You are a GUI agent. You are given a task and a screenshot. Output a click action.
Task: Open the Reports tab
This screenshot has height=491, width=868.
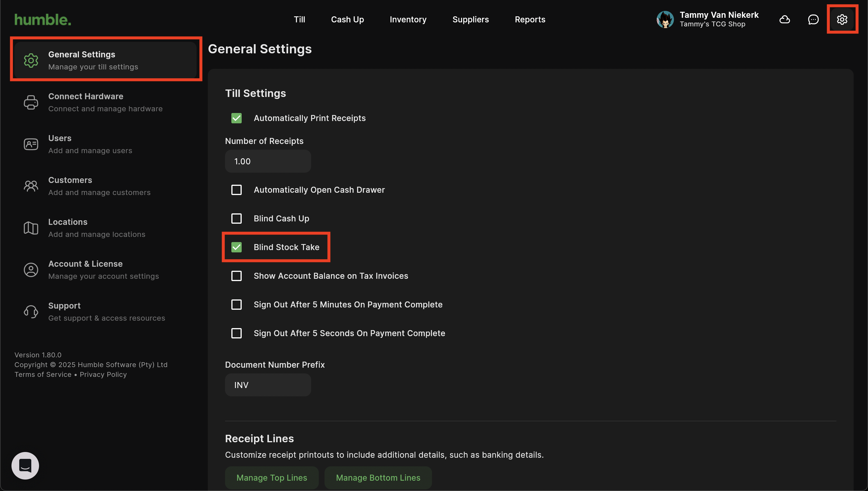tap(530, 20)
